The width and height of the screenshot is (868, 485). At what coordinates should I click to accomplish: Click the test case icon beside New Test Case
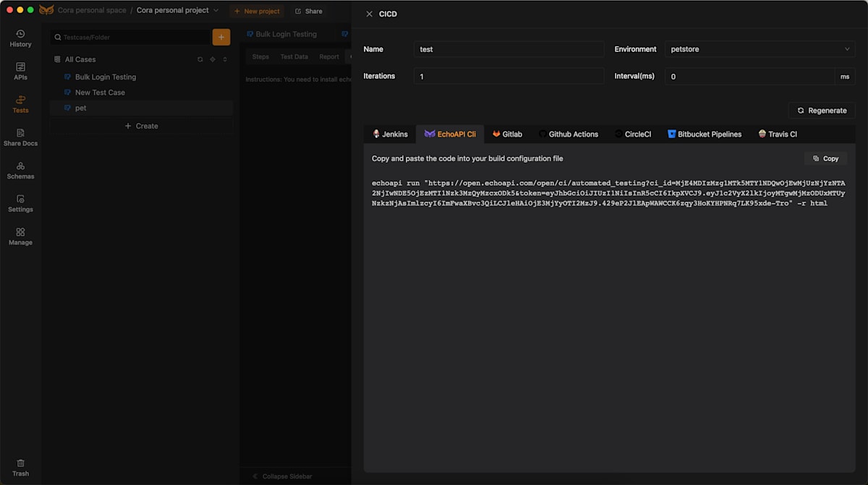coord(68,93)
